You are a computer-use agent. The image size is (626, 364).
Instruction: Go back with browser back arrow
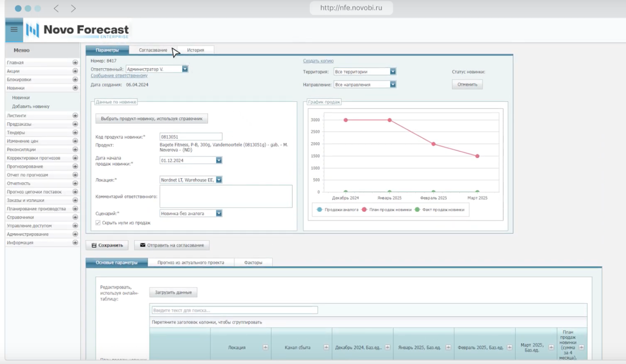(x=56, y=8)
